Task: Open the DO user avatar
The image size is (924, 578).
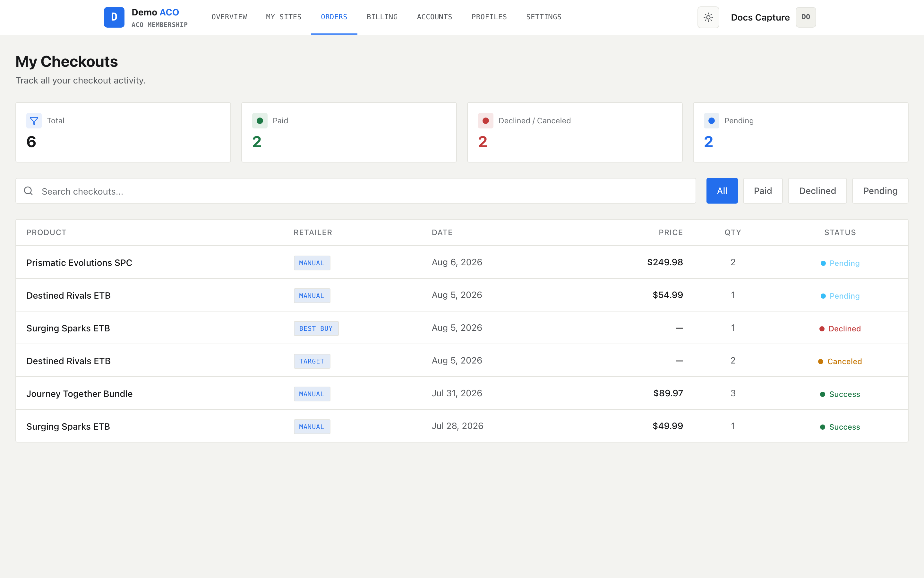Action: [806, 17]
